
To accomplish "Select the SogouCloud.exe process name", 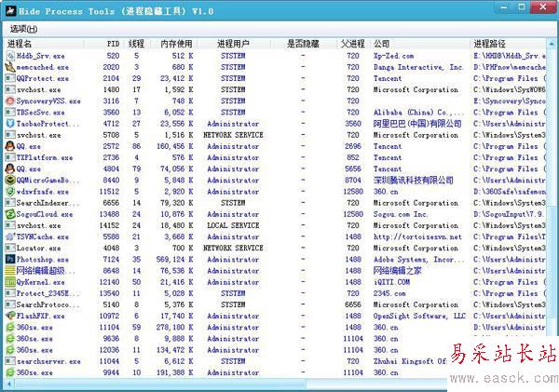I will click(x=45, y=214).
